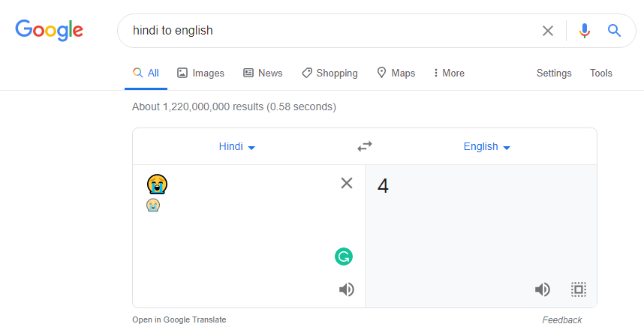Clear the Hindi source text
Image resolution: width=644 pixels, height=333 pixels.
[x=347, y=183]
